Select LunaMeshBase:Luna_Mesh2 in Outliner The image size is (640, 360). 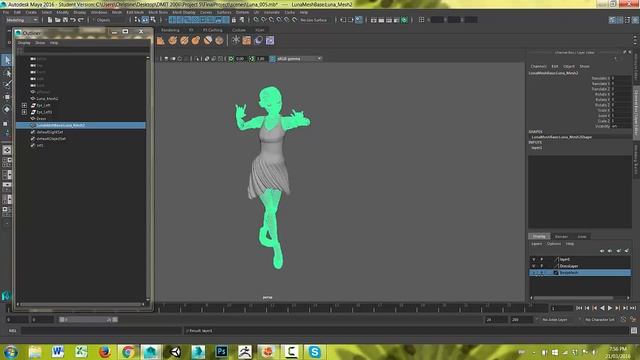[81, 125]
